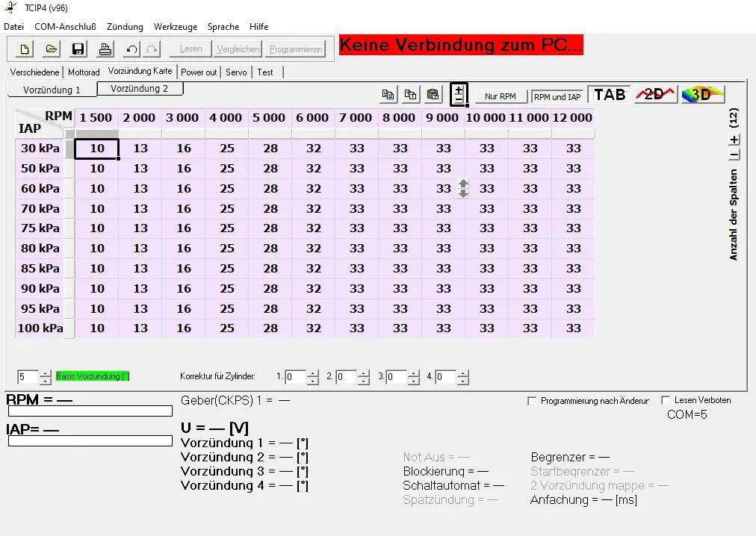
Task: Paste using the clipboard icon
Action: [x=433, y=94]
